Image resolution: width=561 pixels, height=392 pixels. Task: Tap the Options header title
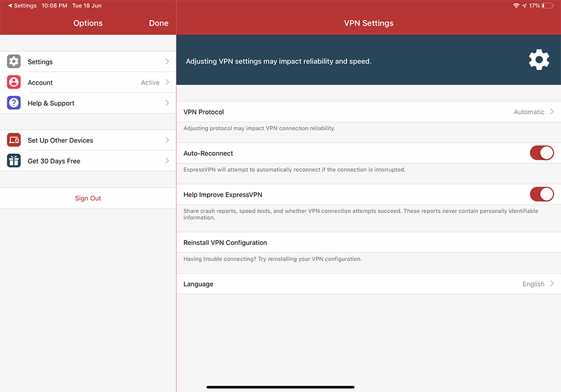click(88, 23)
